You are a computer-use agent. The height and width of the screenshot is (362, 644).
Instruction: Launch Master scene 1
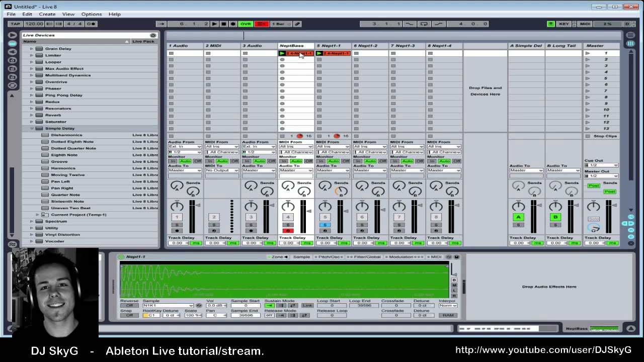point(587,53)
